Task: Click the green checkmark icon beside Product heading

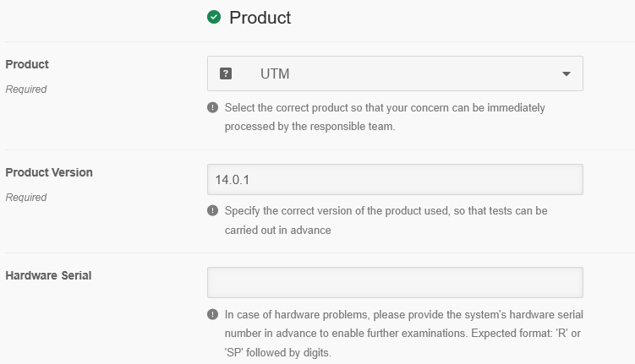Action: [215, 17]
